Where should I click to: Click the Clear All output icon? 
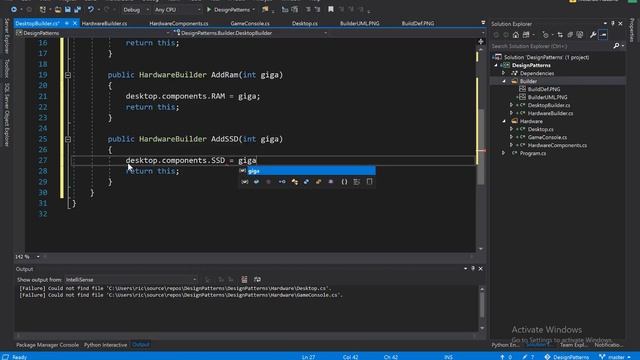(244, 280)
